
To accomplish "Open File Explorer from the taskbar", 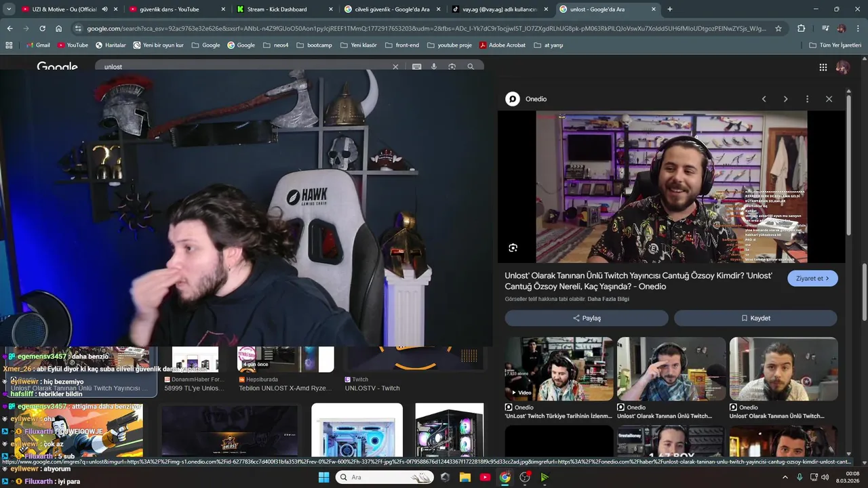I will pos(465,477).
